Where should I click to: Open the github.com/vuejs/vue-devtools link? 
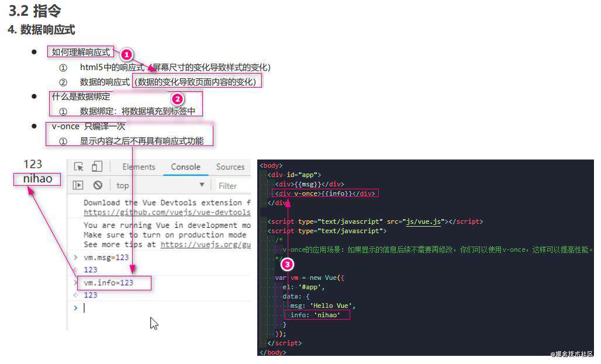(x=167, y=212)
